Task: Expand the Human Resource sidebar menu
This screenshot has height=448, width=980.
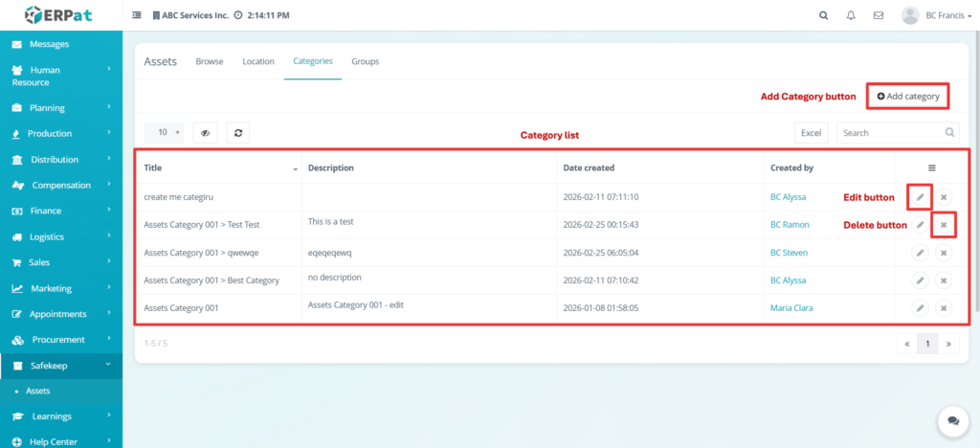Action: click(x=61, y=76)
